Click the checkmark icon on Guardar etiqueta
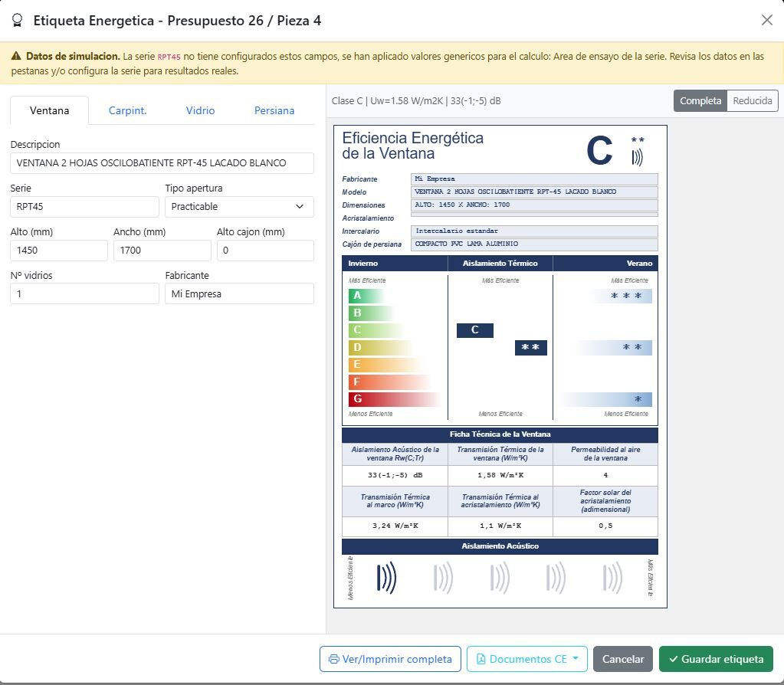 pos(674,659)
